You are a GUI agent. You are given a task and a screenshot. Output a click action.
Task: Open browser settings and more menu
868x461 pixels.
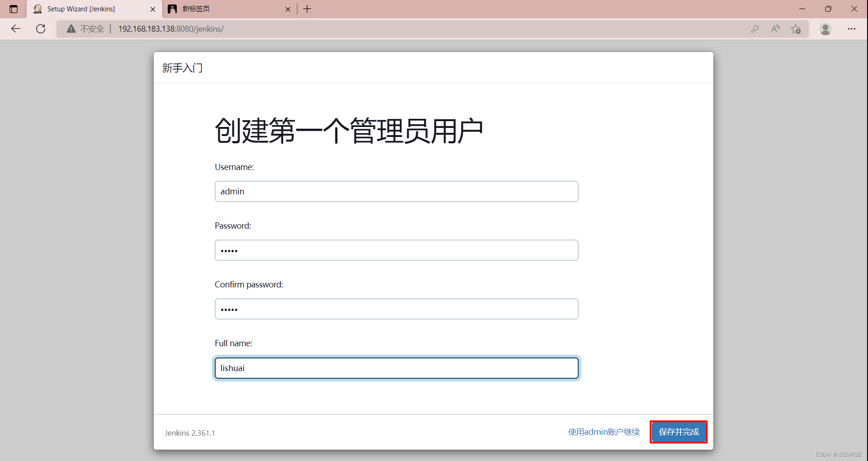852,29
